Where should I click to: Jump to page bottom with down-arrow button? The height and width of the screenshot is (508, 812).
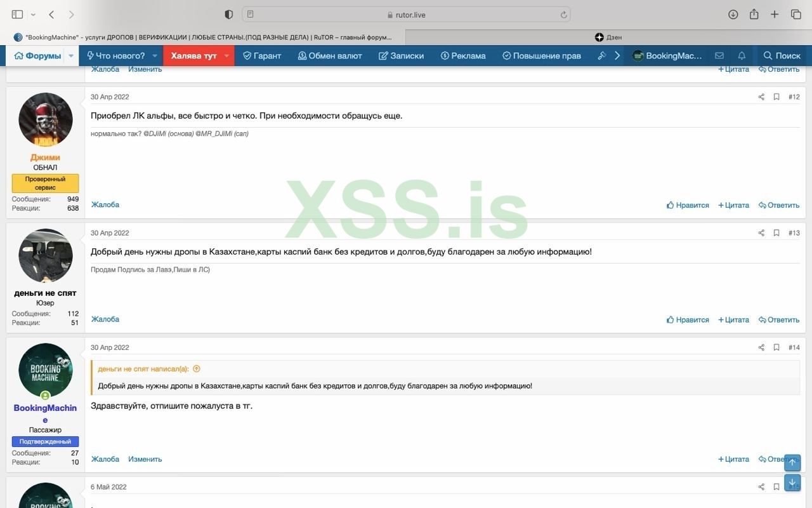792,483
